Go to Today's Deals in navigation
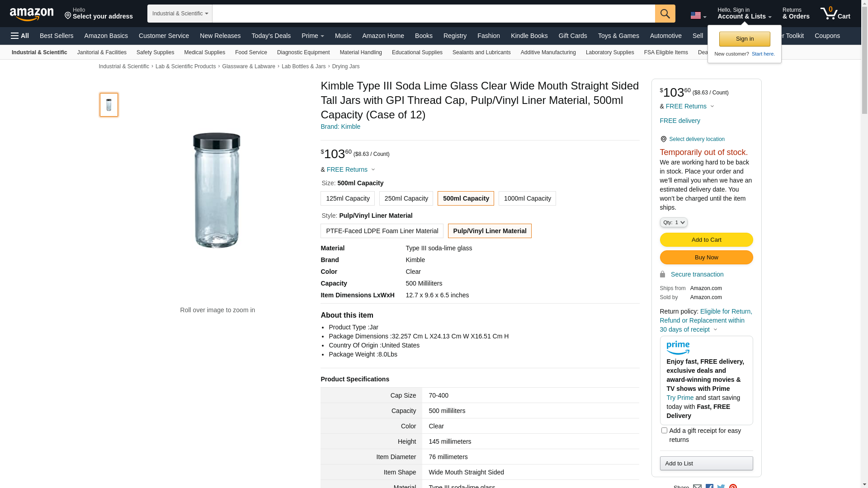This screenshot has height=488, width=868. (271, 36)
